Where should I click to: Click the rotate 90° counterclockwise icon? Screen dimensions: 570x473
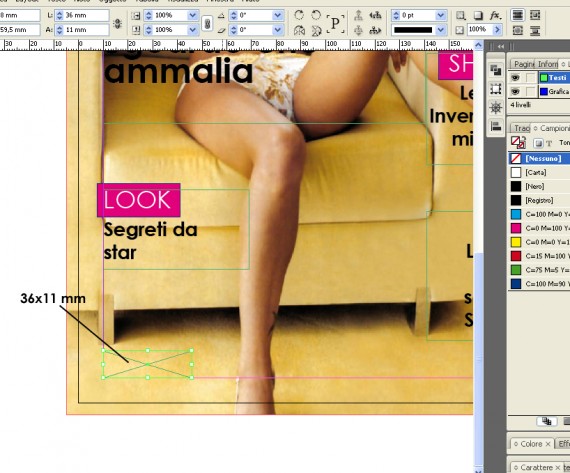coord(316,15)
